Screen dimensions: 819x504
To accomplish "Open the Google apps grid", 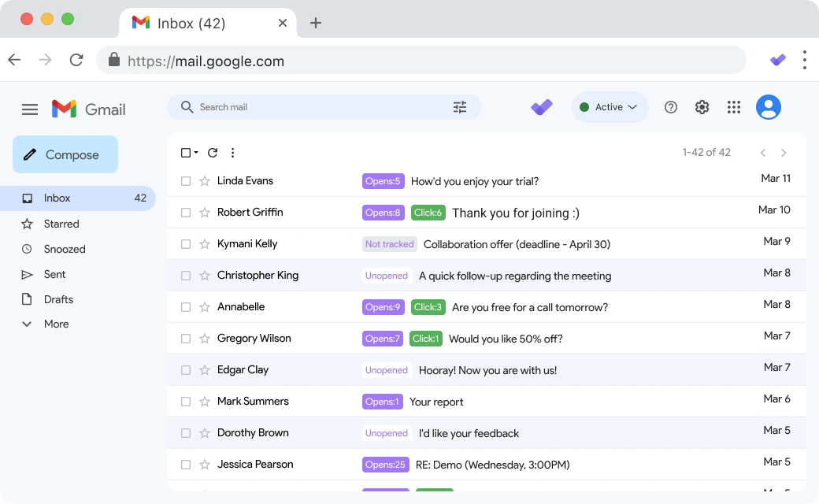I will point(734,107).
